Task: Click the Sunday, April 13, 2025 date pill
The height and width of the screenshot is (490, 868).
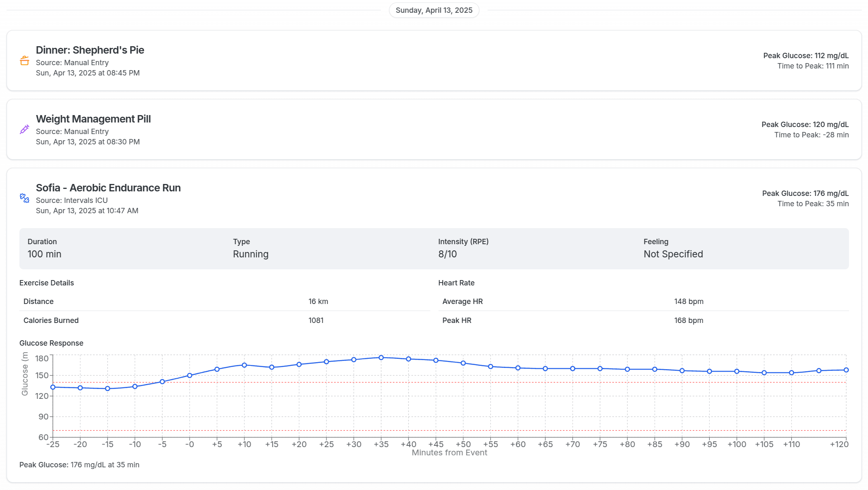Action: (x=434, y=10)
